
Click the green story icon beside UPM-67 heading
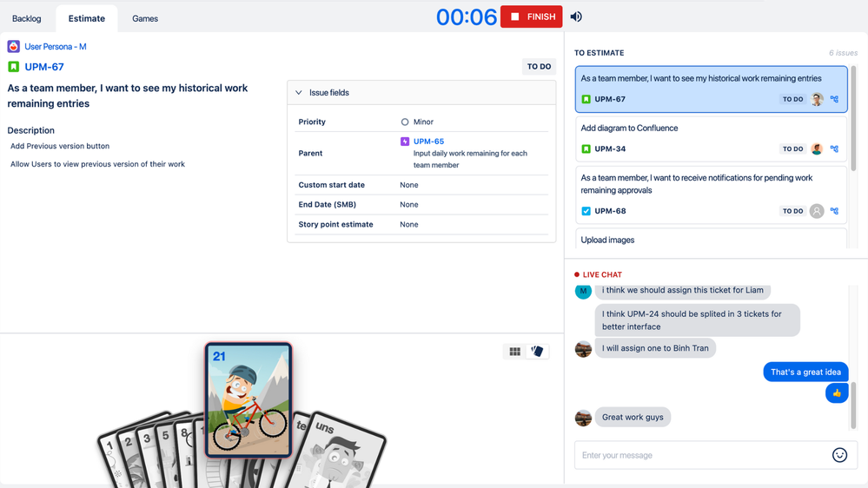pyautogui.click(x=13, y=67)
